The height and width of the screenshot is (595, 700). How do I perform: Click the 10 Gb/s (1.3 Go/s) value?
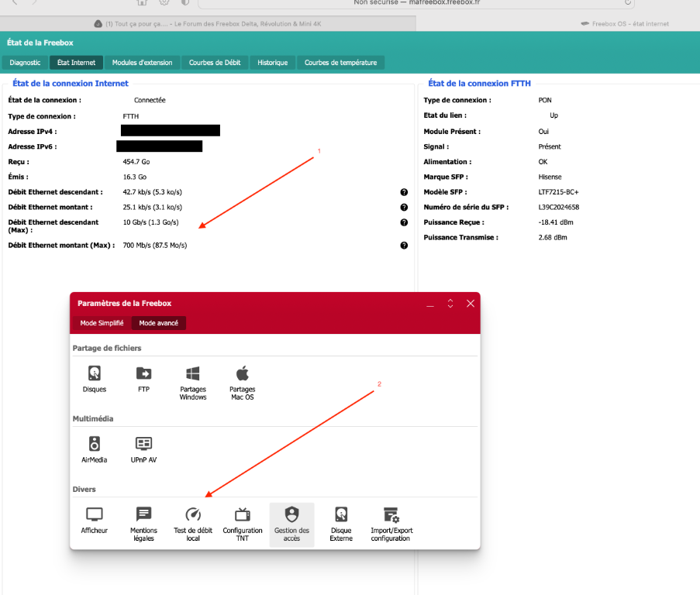coord(151,222)
